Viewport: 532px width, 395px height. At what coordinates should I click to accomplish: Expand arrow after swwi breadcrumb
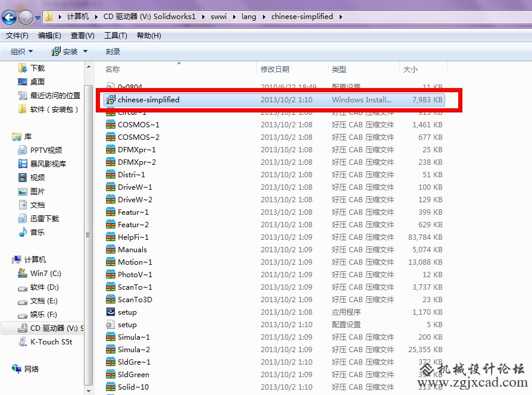[x=234, y=17]
